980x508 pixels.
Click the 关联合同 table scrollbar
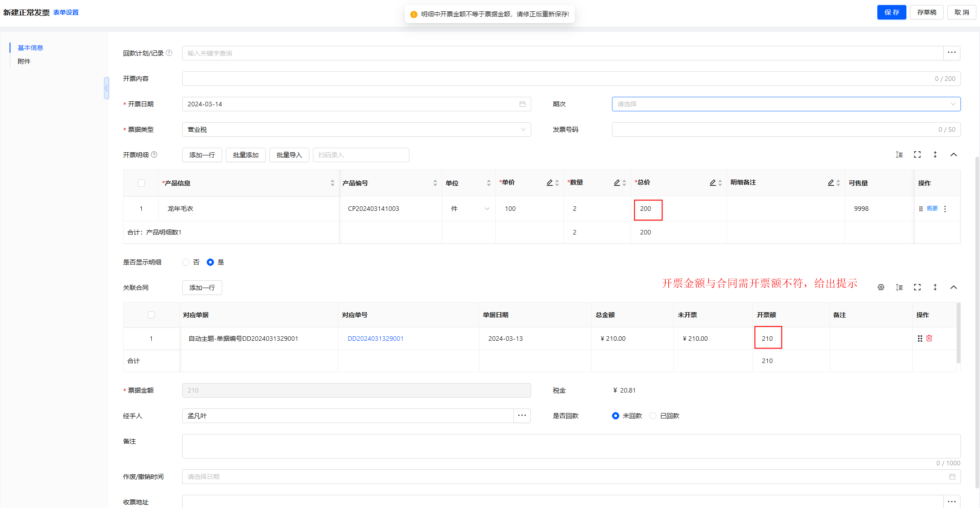point(959,333)
